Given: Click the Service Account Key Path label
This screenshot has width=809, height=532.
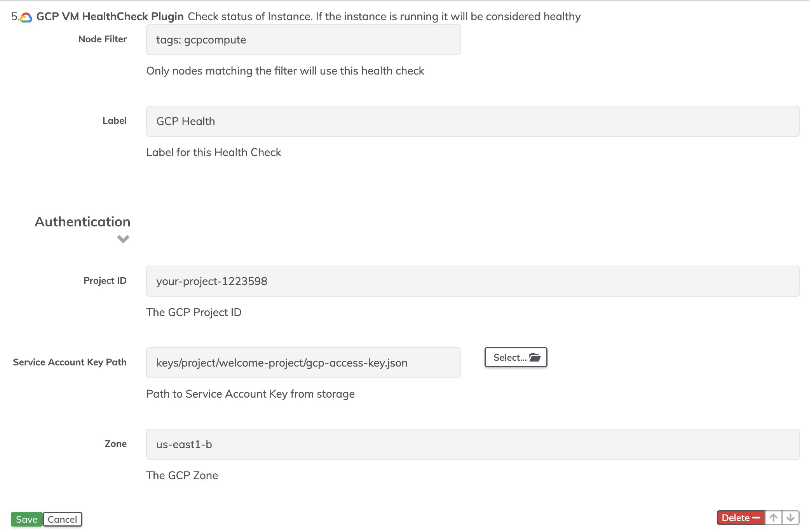Looking at the screenshot, I should pyautogui.click(x=70, y=362).
